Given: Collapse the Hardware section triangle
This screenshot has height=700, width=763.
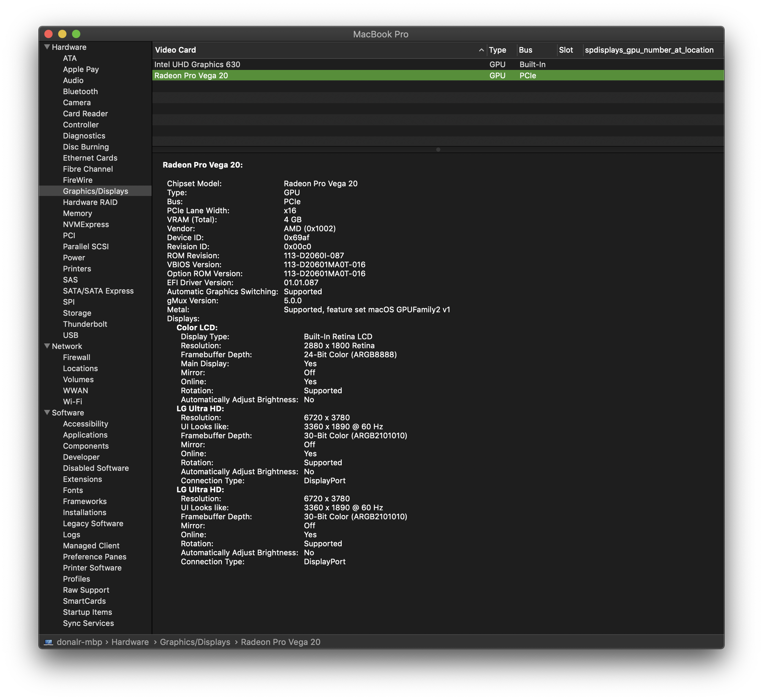Looking at the screenshot, I should [x=47, y=47].
